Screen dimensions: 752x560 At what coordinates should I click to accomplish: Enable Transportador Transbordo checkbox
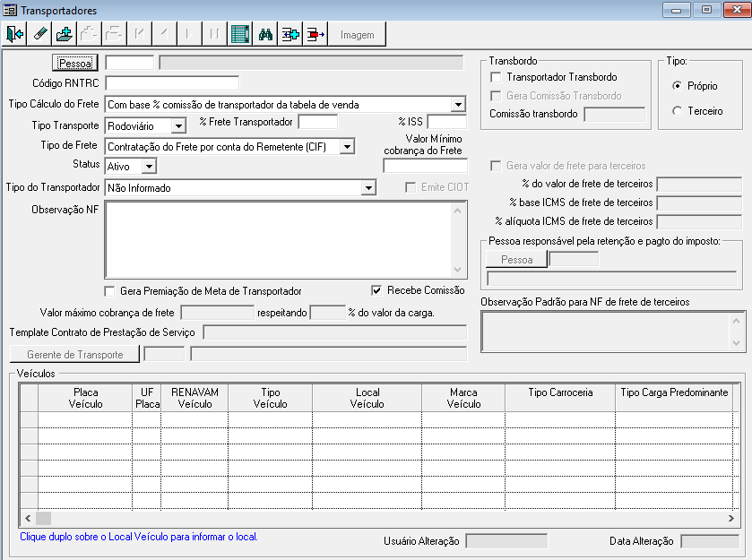pos(496,77)
